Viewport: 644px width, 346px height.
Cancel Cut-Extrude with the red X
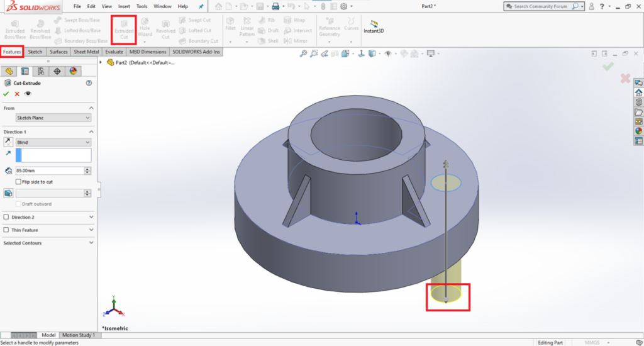click(x=17, y=94)
